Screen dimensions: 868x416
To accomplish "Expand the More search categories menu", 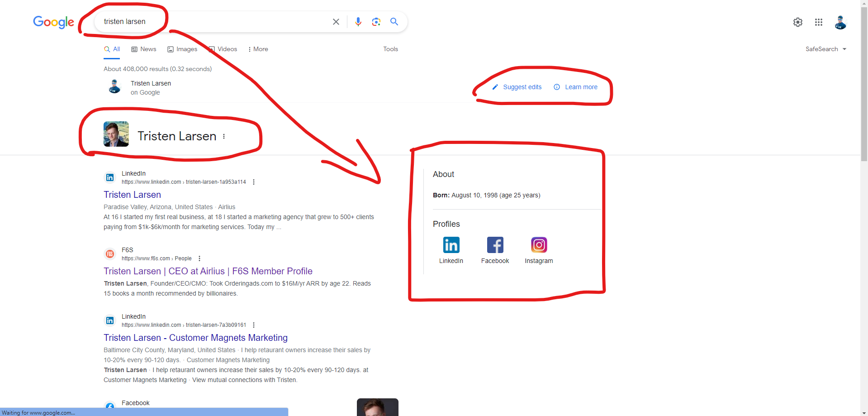I will pos(258,49).
